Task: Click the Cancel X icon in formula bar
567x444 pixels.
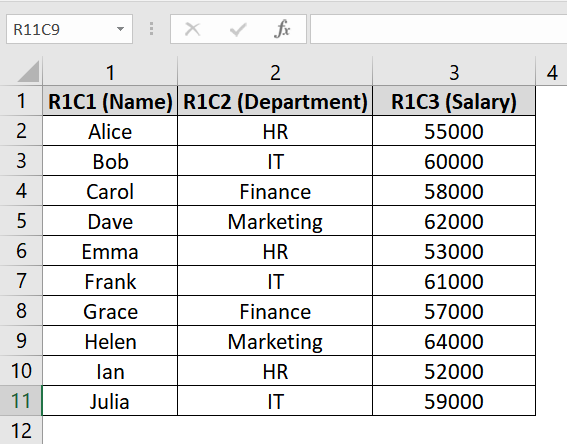Action: coord(192,29)
